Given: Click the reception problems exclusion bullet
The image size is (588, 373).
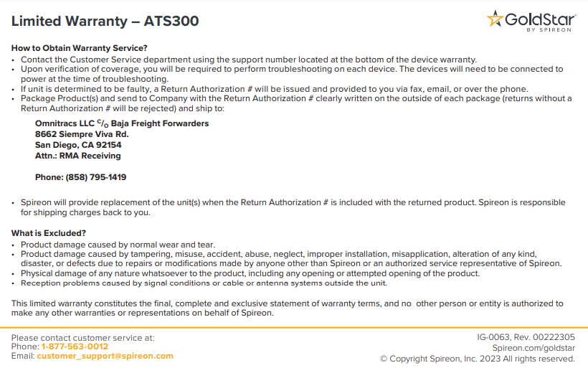Looking at the screenshot, I should click(204, 283).
